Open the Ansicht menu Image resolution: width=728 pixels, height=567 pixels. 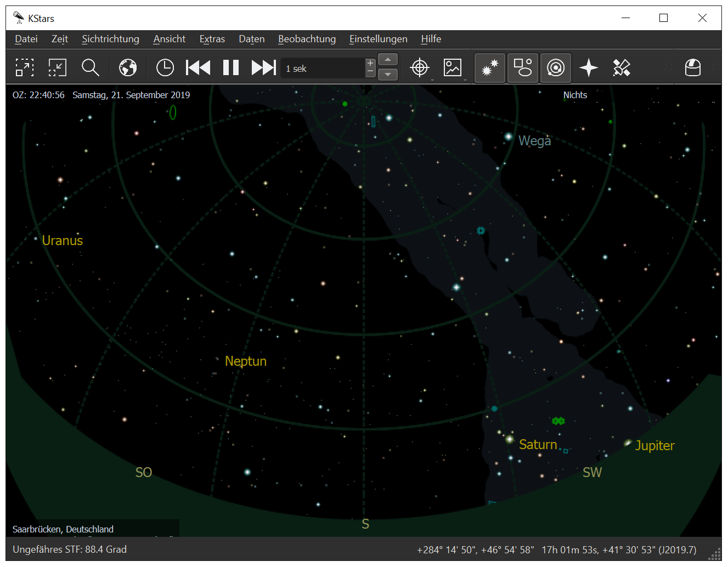(x=170, y=39)
